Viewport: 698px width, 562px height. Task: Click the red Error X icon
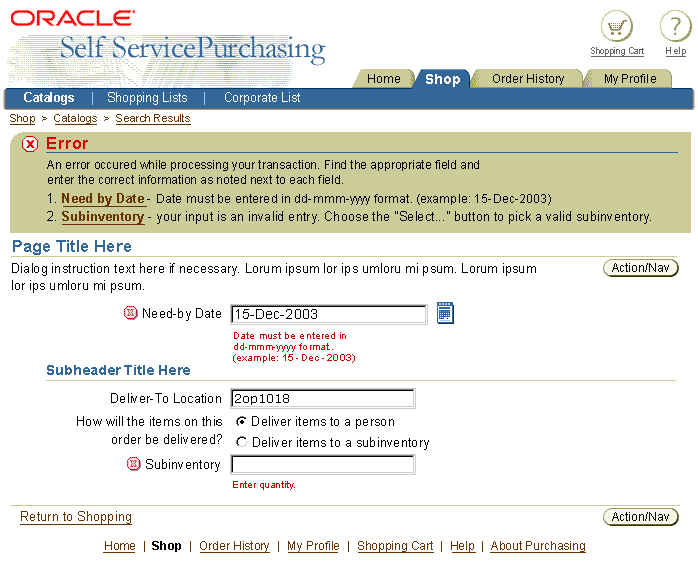30,144
